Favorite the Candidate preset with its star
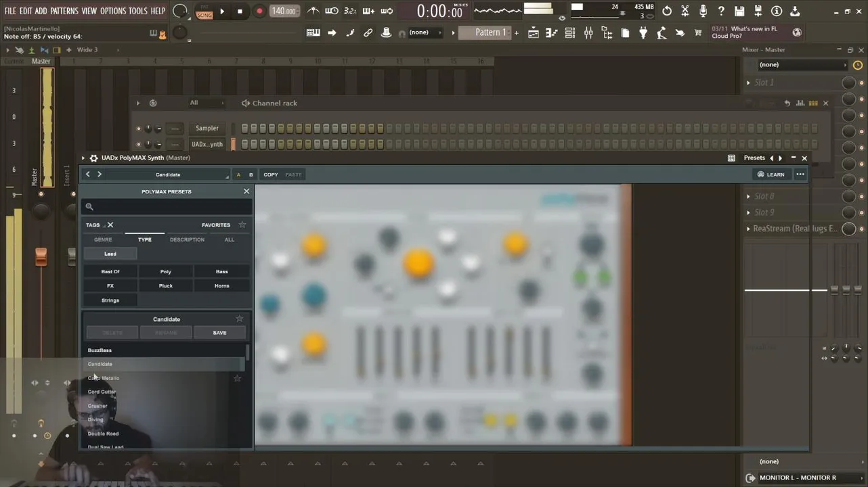 (239, 319)
